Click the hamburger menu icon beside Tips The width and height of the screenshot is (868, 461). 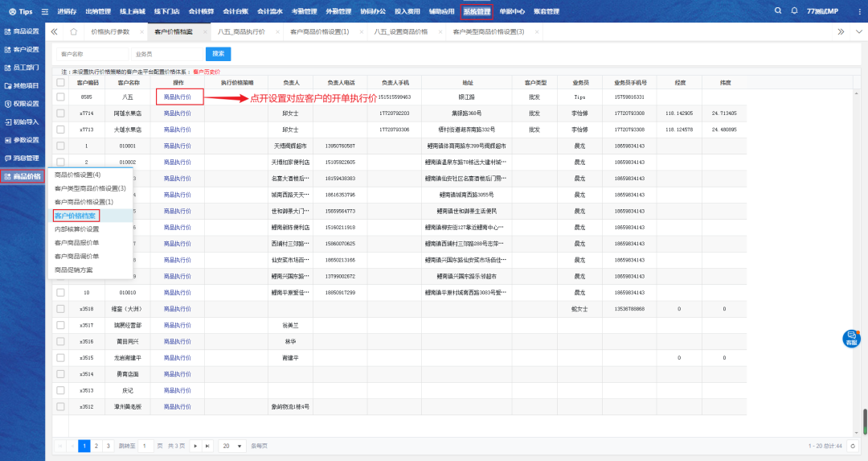[45, 11]
